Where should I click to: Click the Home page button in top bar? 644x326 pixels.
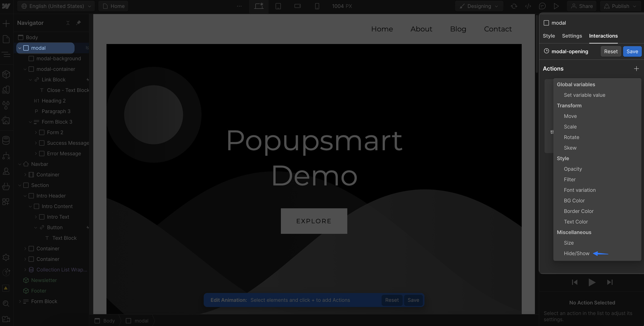point(113,6)
